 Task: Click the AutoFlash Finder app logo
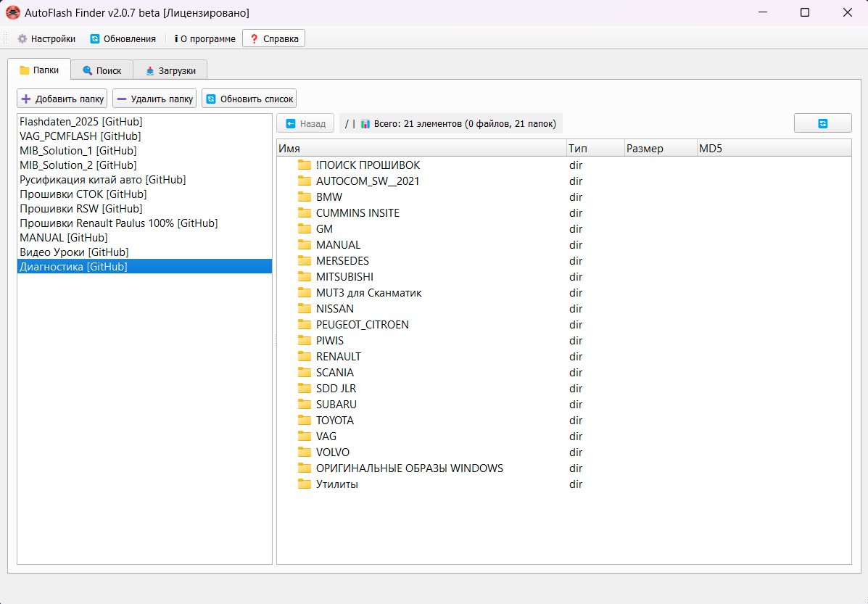(13, 12)
